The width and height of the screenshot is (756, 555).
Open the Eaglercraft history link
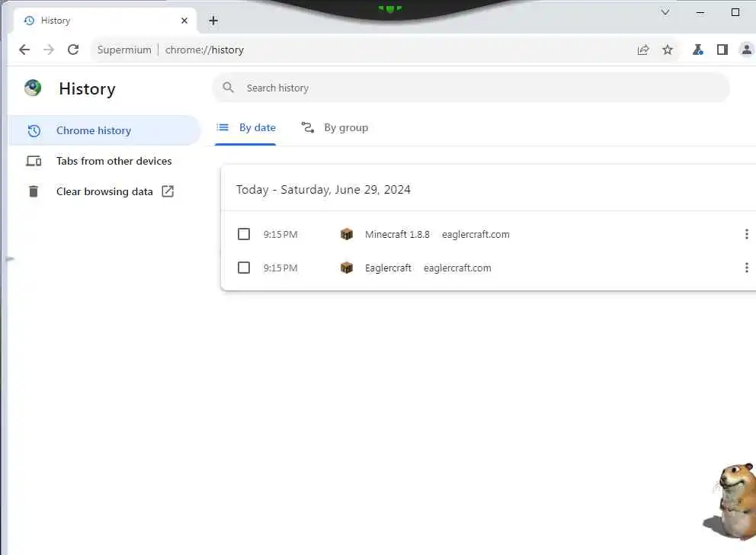coord(388,268)
